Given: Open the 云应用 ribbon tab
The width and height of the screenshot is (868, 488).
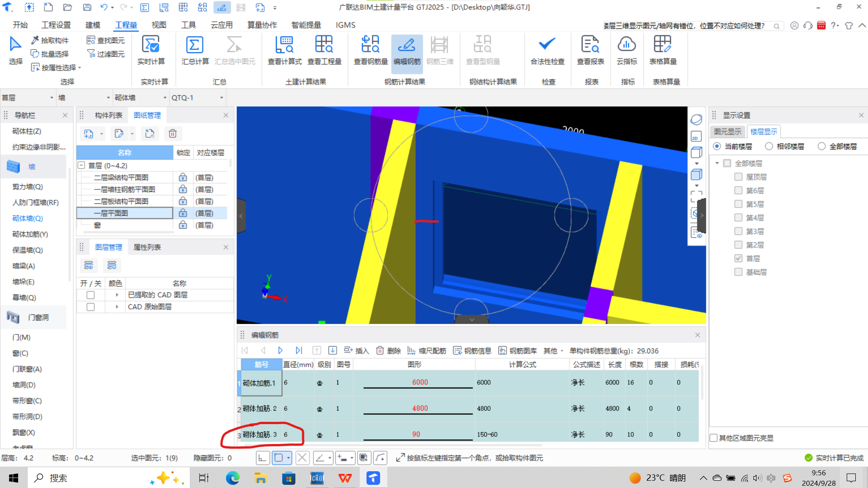Looking at the screenshot, I should click(x=222, y=25).
